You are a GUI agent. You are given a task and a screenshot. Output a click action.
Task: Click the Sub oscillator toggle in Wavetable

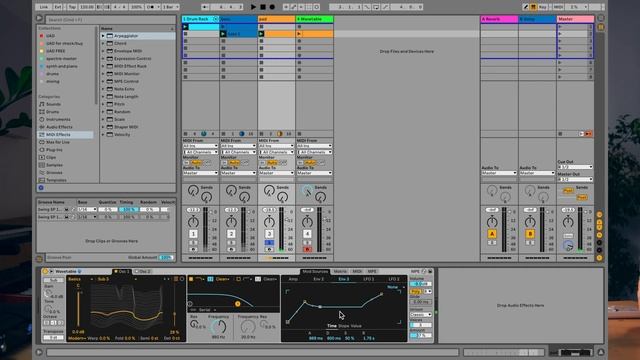pos(53,280)
